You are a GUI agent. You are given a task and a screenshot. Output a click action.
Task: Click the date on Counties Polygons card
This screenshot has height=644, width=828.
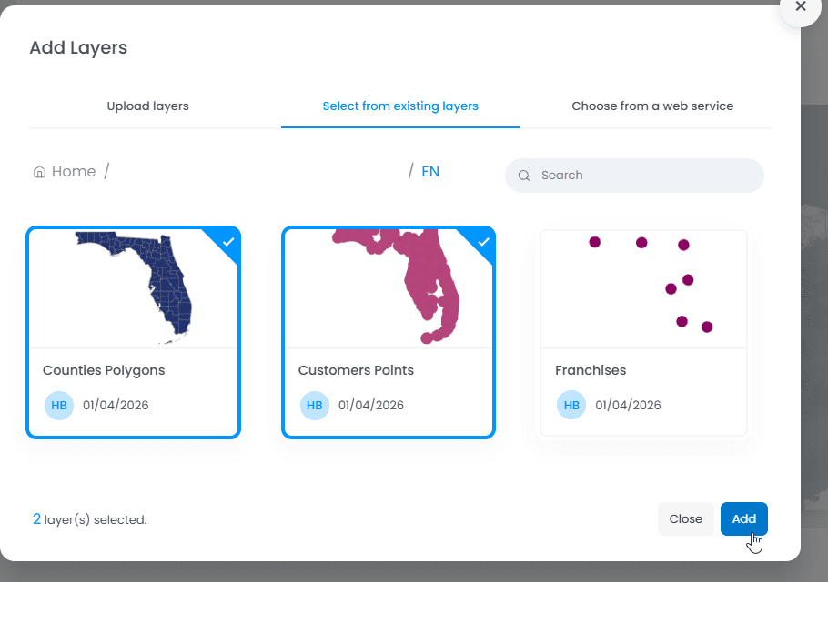[116, 406]
